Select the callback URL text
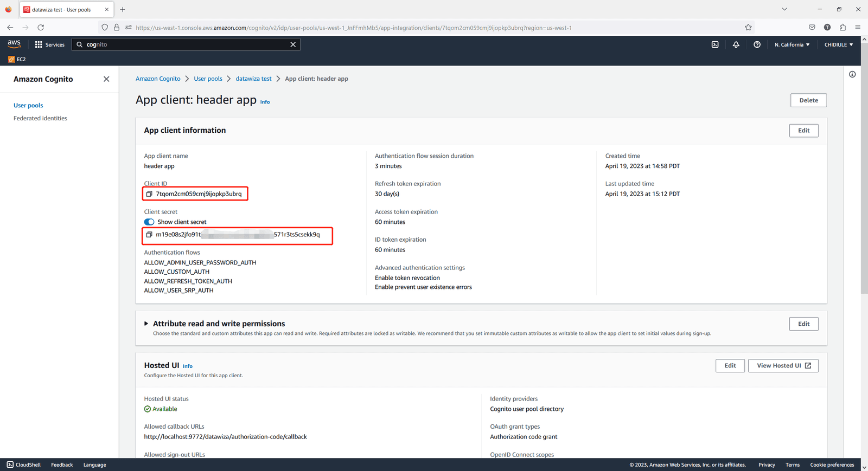 (x=225, y=437)
